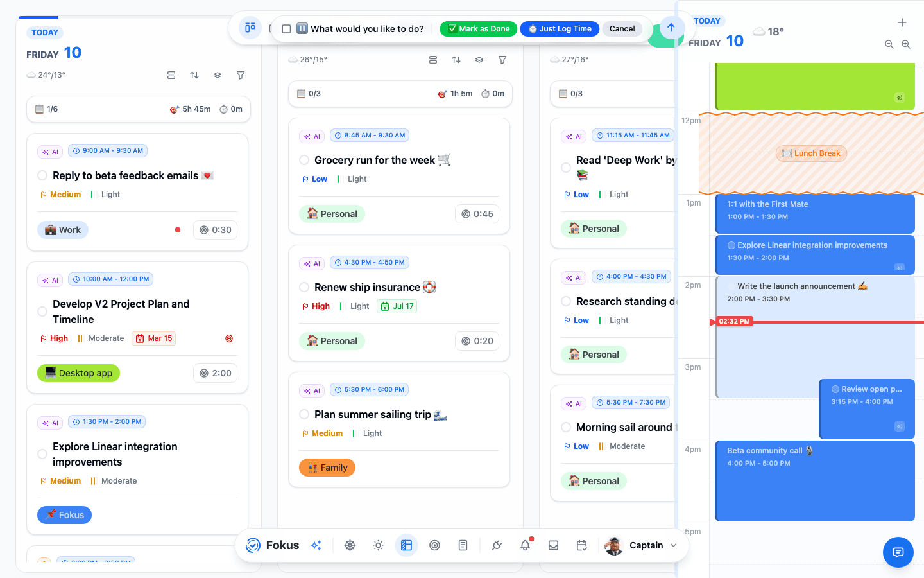
Task: Complete the 'Renew ship insurance' task circle
Action: coord(304,287)
